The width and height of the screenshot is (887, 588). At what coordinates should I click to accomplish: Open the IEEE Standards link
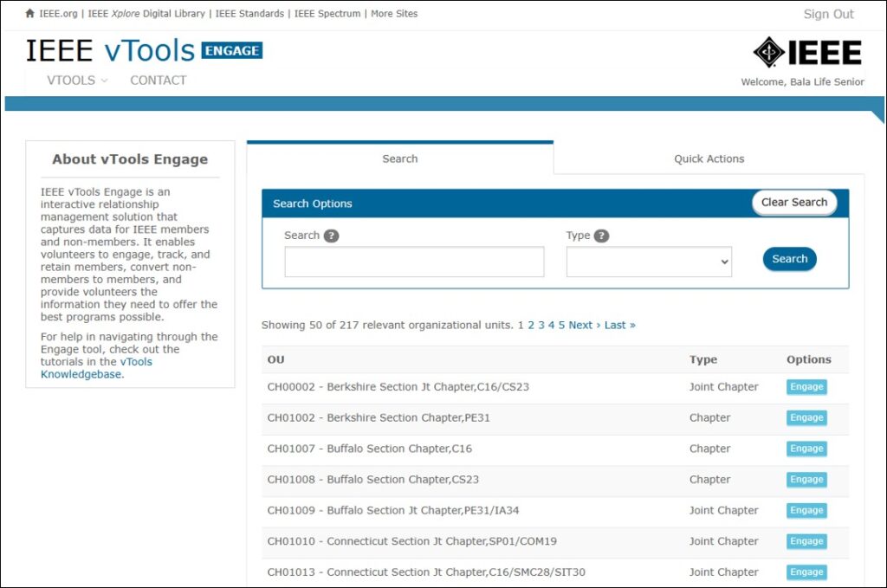(249, 14)
